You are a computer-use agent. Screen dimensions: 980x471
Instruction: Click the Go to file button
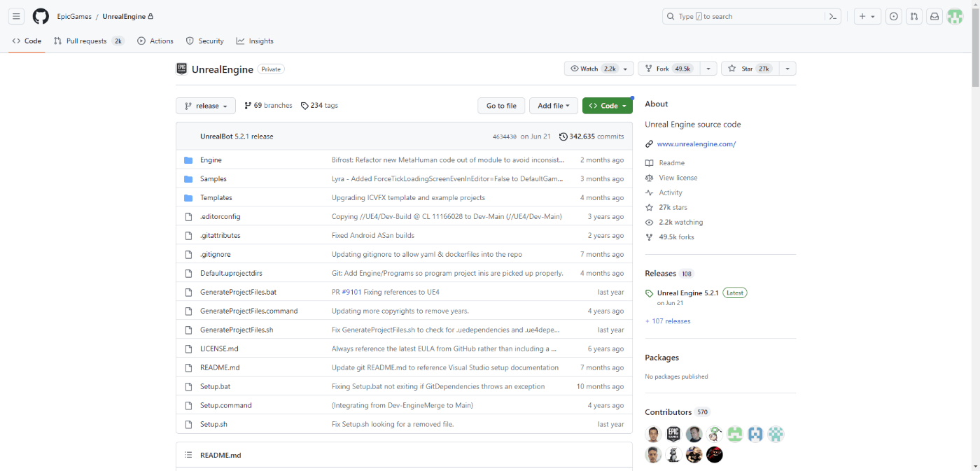point(501,106)
